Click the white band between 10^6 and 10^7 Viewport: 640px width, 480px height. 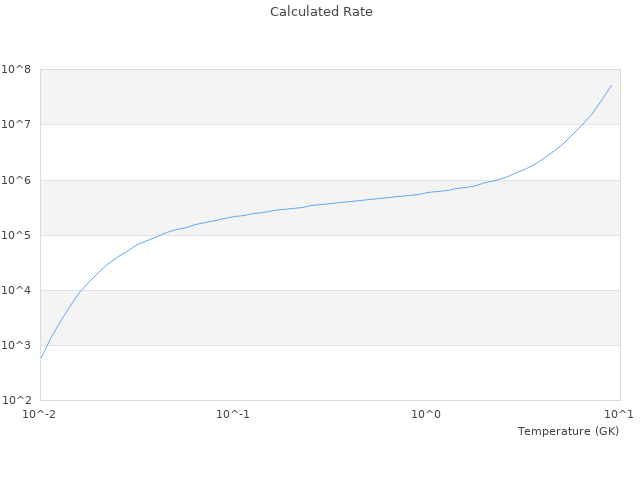point(300,152)
